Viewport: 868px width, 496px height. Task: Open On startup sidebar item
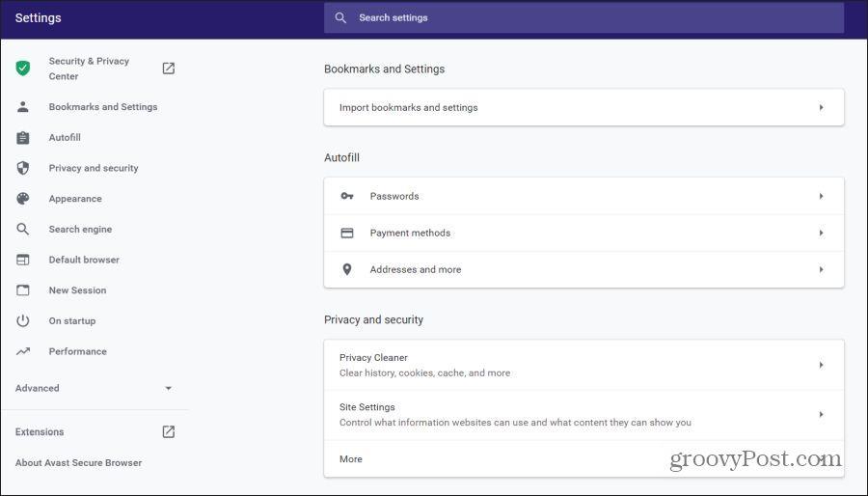[x=72, y=320]
